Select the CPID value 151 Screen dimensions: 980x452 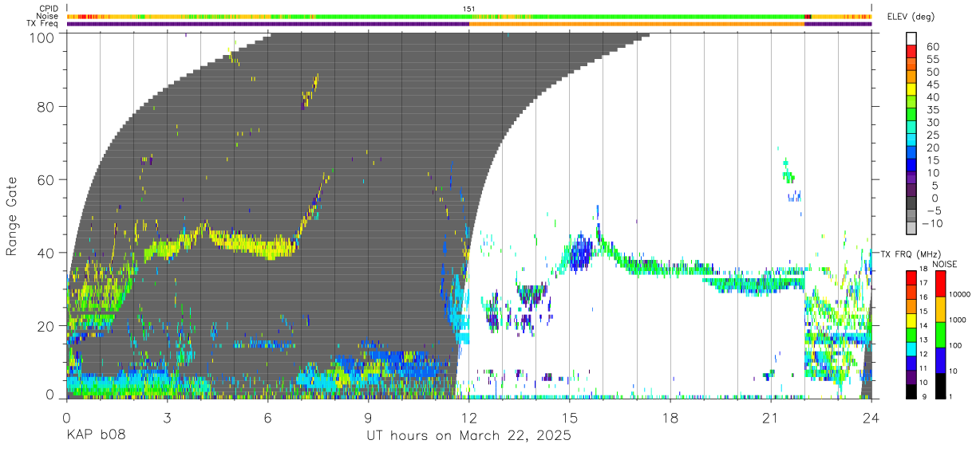[469, 9]
